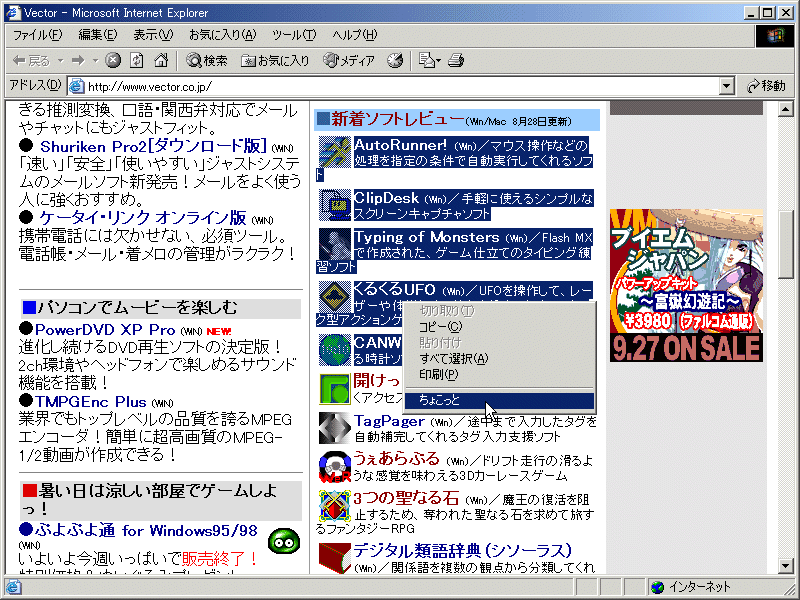
Task: Choose すべて選択(A) in the context menu
Action: tap(499, 359)
